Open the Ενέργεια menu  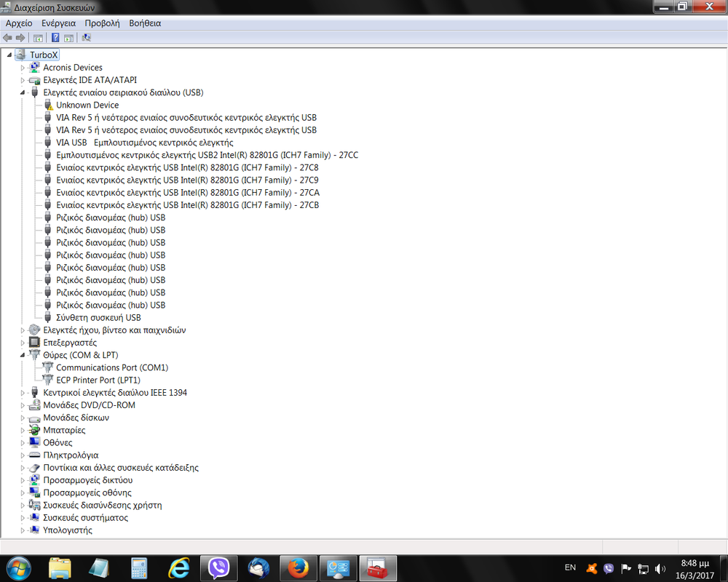click(58, 23)
